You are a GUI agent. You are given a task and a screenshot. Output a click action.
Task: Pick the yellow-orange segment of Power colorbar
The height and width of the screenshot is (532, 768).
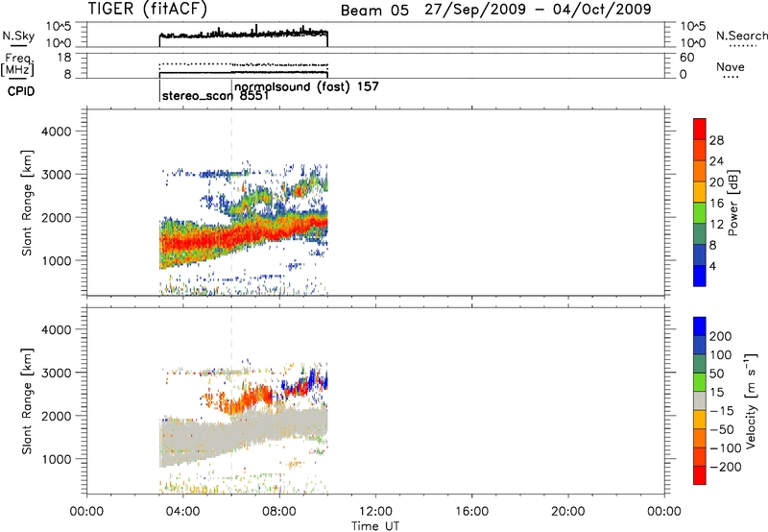point(700,192)
